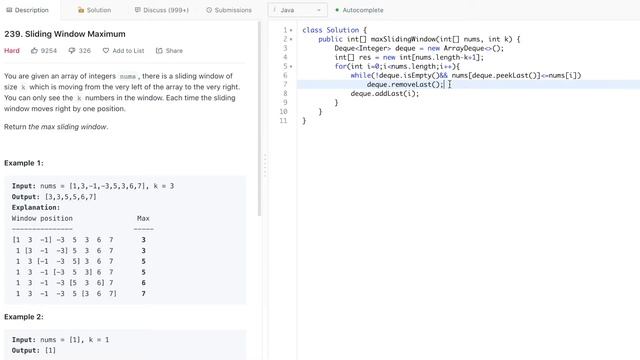Image resolution: width=640 pixels, height=360 pixels.
Task: Click the Output [3,3,5,5,6,7] line
Action: [54, 197]
